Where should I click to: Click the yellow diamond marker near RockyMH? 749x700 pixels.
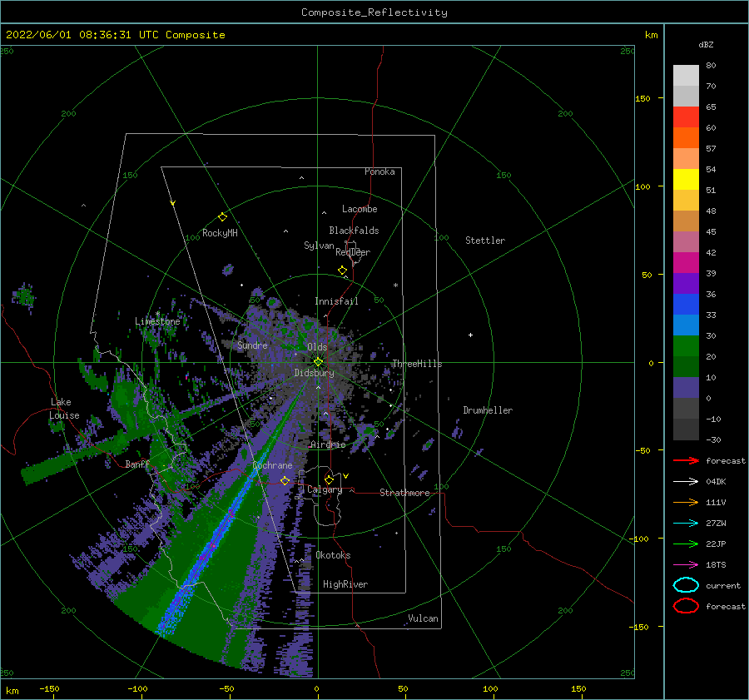point(222,217)
